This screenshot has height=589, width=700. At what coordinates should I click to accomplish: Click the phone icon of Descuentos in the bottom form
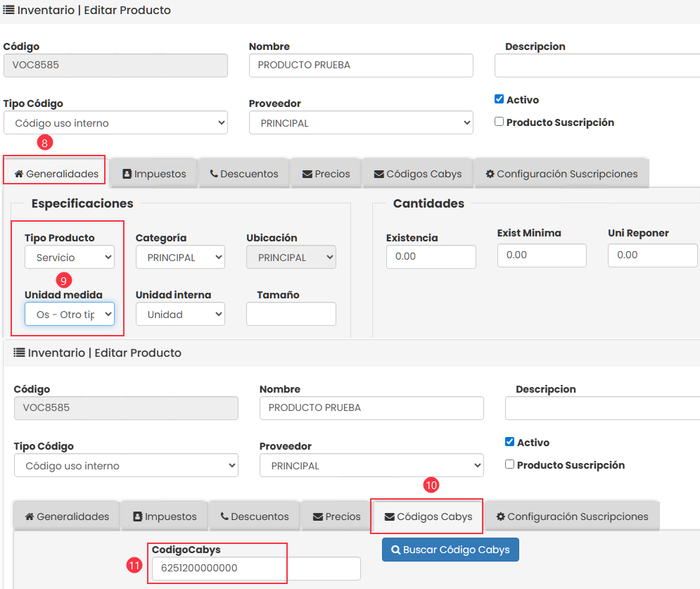(224, 517)
